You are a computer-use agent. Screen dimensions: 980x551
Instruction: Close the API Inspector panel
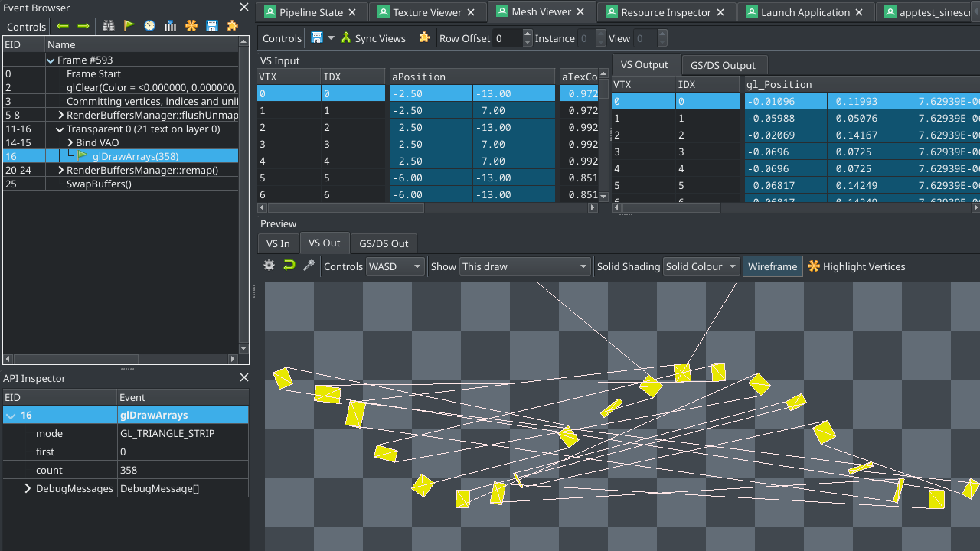244,378
